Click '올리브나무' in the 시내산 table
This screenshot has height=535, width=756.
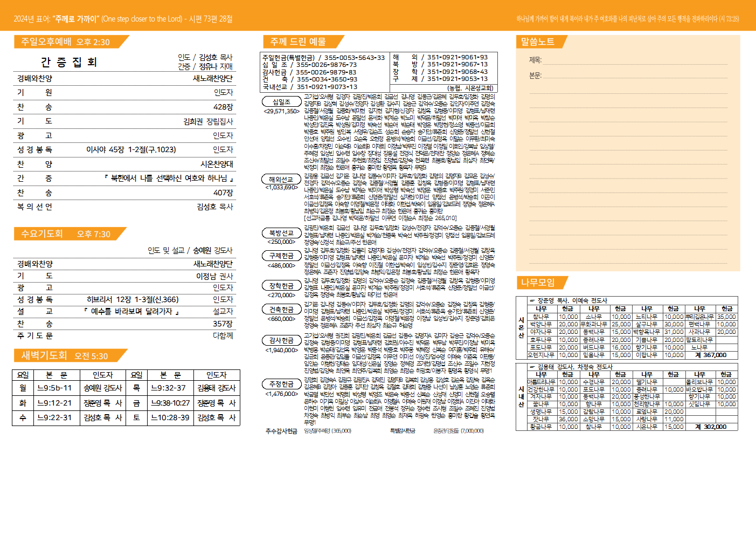699,382
